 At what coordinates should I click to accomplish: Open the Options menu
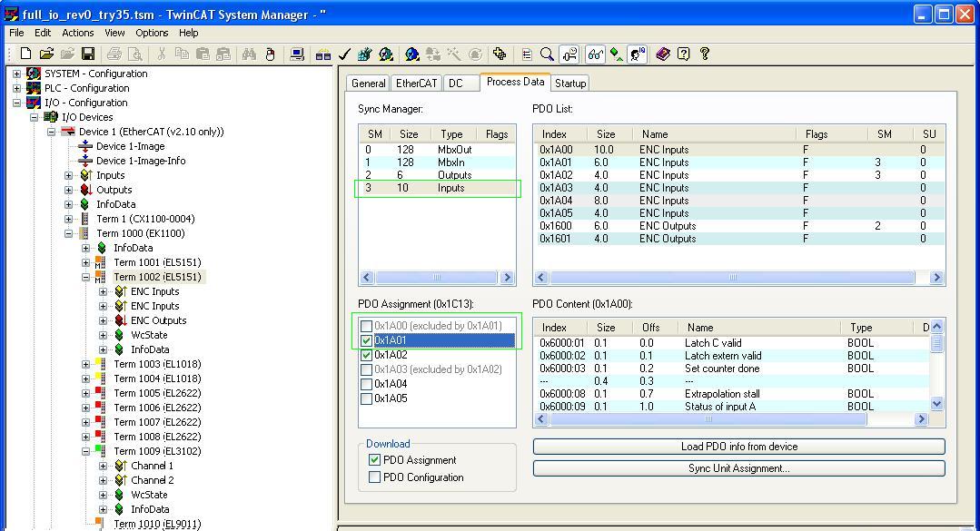pyautogui.click(x=152, y=33)
